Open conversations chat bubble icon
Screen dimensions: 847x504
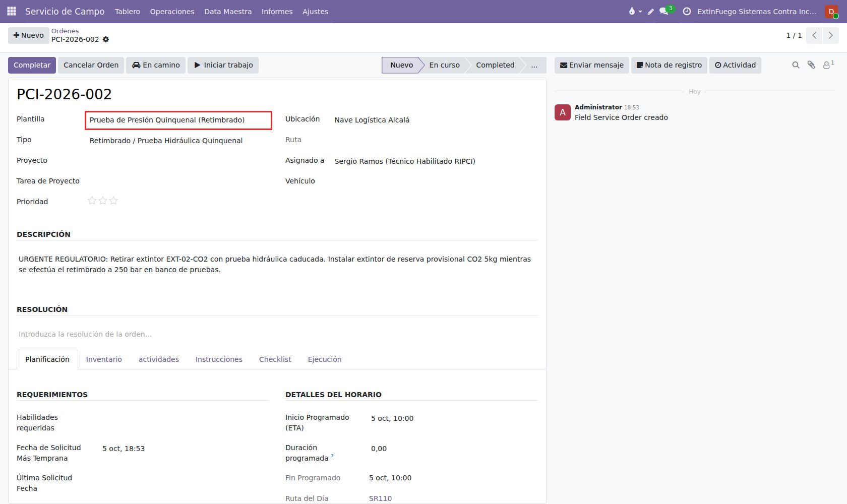tap(664, 11)
